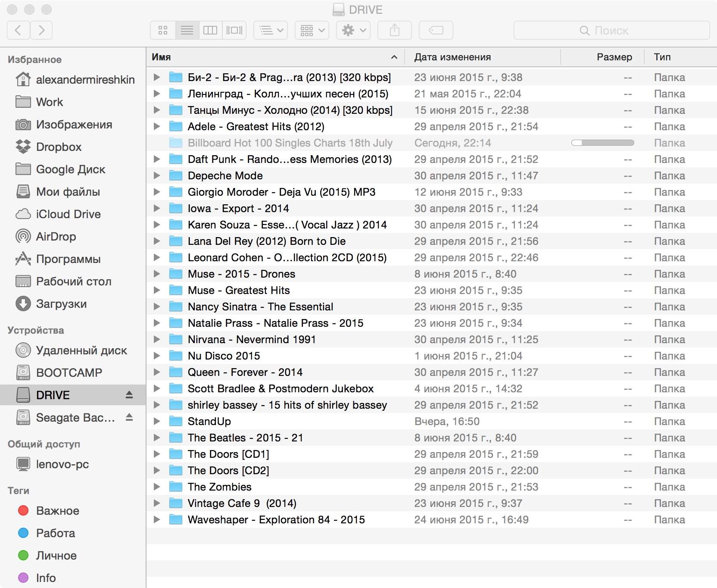Expand The Zombies folder triangle
This screenshot has height=588, width=717.
157,487
